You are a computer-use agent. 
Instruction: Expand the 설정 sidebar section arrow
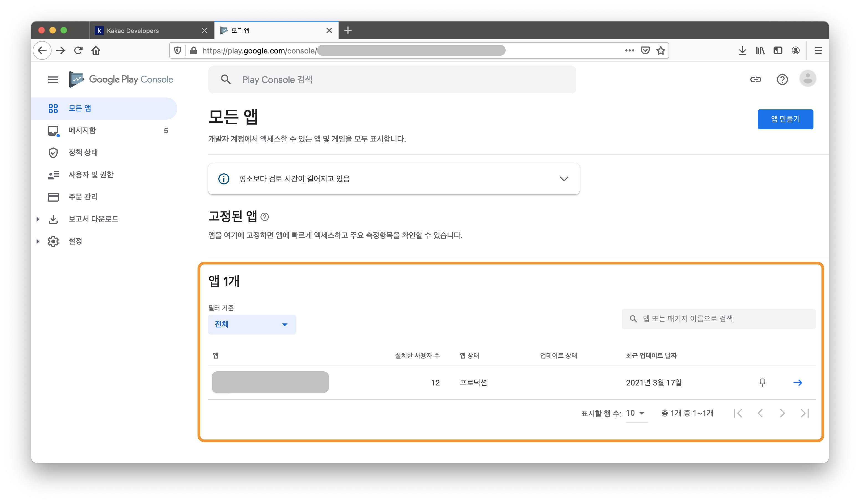point(38,241)
